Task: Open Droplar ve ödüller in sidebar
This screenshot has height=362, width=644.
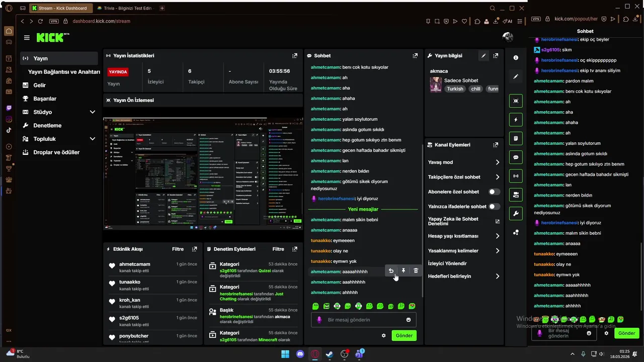Action: point(59,152)
